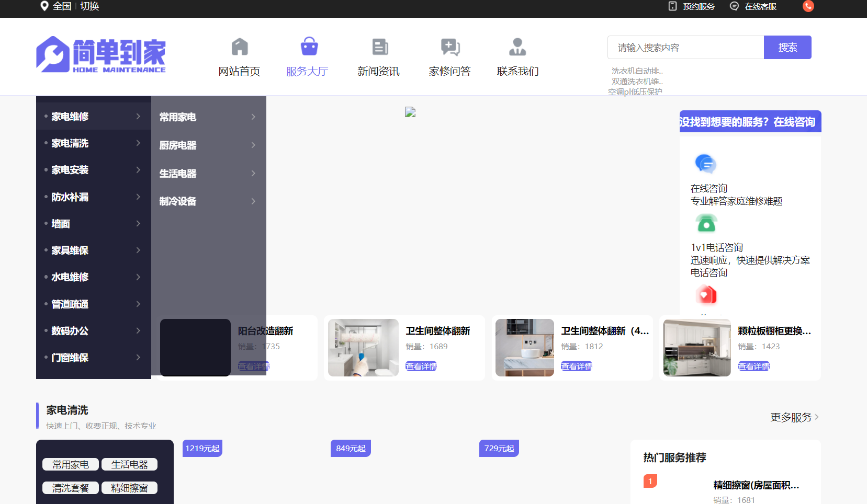Expand the 防水补漏 category arrow
This screenshot has height=504, width=867.
point(138,197)
